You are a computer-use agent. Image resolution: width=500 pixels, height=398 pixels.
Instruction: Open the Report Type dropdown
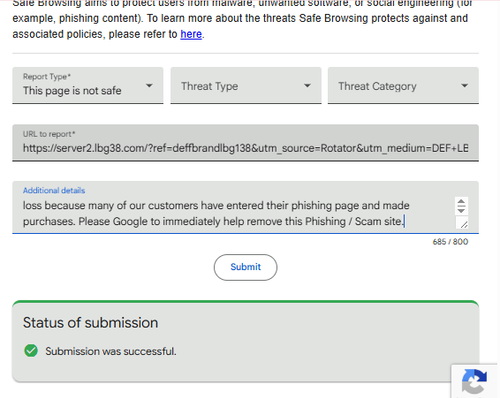pyautogui.click(x=88, y=85)
